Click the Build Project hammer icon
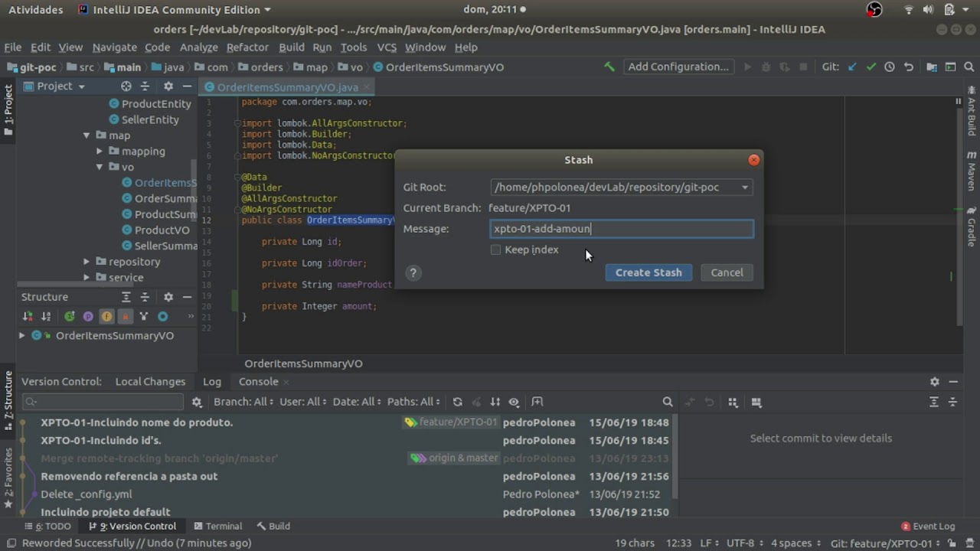980x551 pixels. [x=609, y=67]
